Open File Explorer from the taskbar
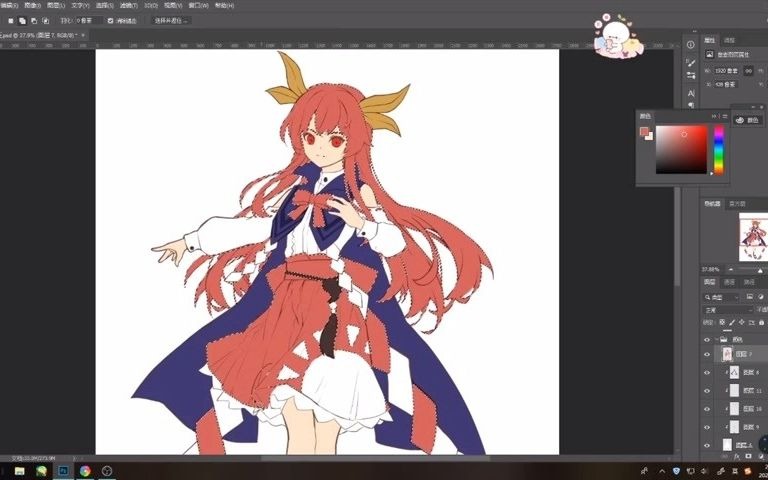 point(20,471)
